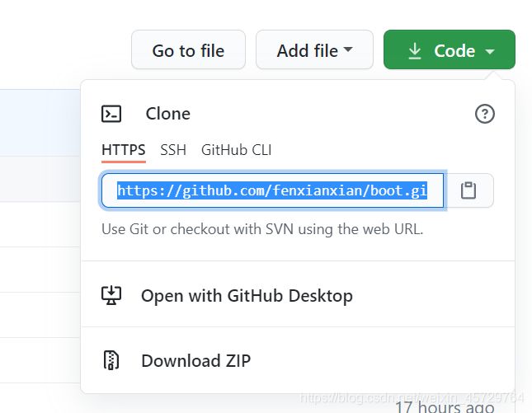The image size is (532, 413).
Task: Toggle the green Code dropdown button
Action: [450, 49]
